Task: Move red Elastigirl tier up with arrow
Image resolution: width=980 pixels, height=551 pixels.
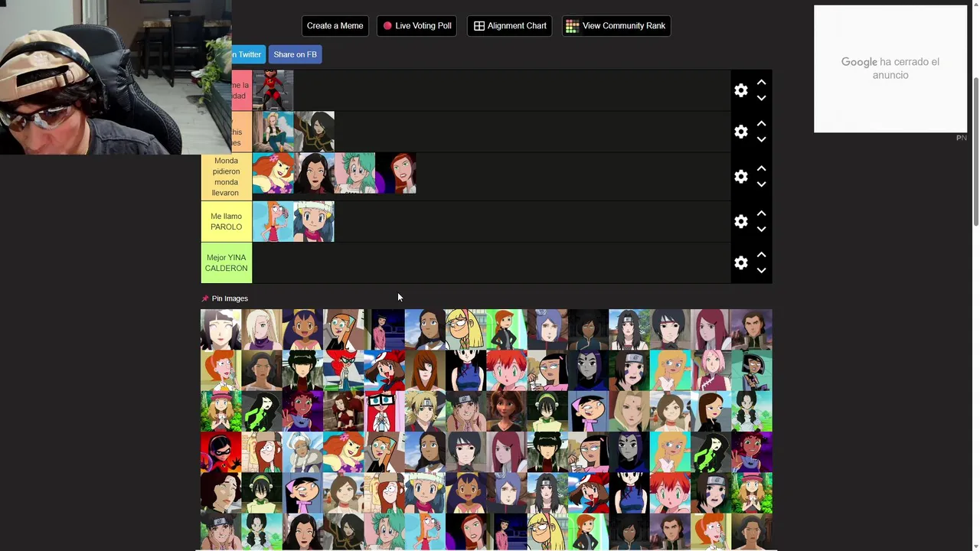Action: [761, 82]
